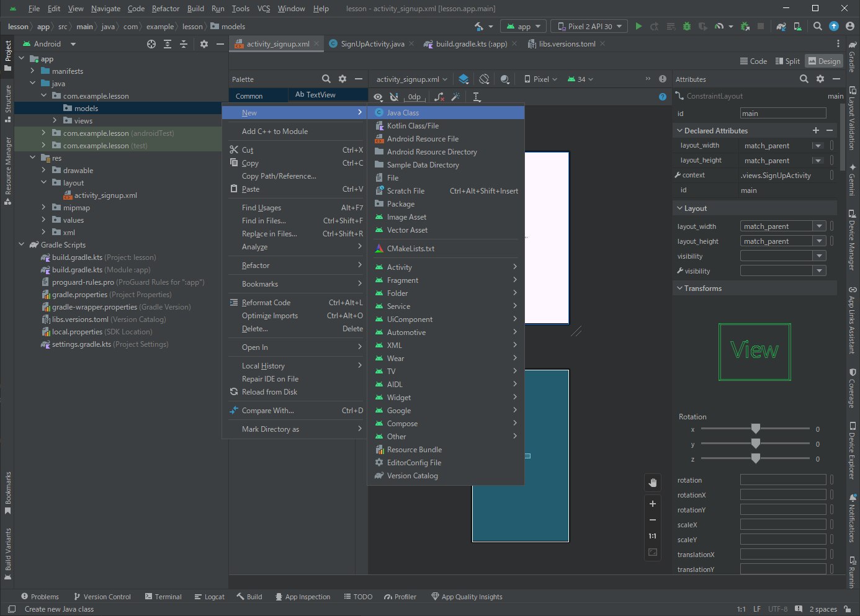Click the Clear Constraints icon

[x=439, y=97]
